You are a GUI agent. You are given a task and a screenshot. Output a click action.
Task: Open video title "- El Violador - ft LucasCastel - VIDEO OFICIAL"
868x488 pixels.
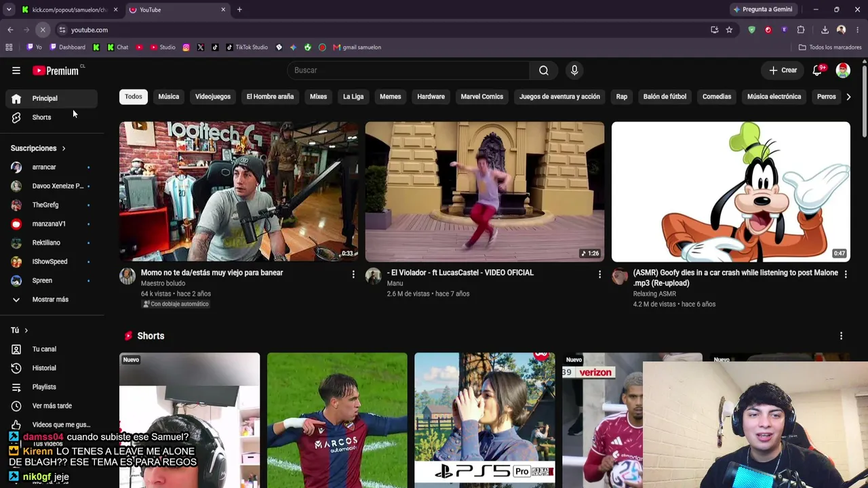tap(460, 272)
